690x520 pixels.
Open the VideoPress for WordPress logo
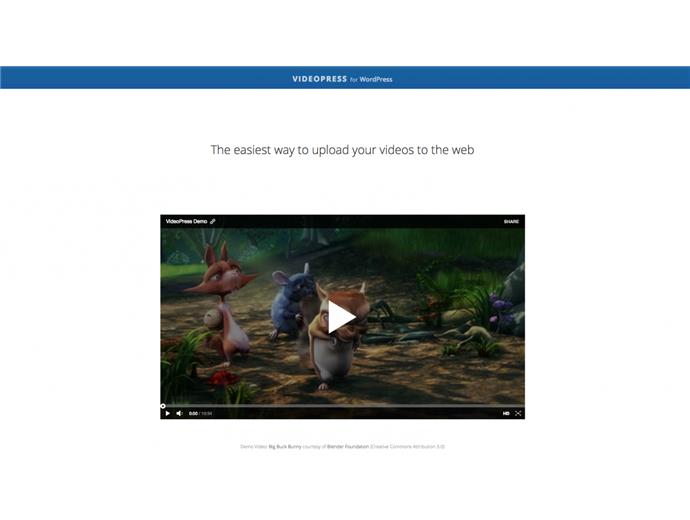tap(342, 79)
